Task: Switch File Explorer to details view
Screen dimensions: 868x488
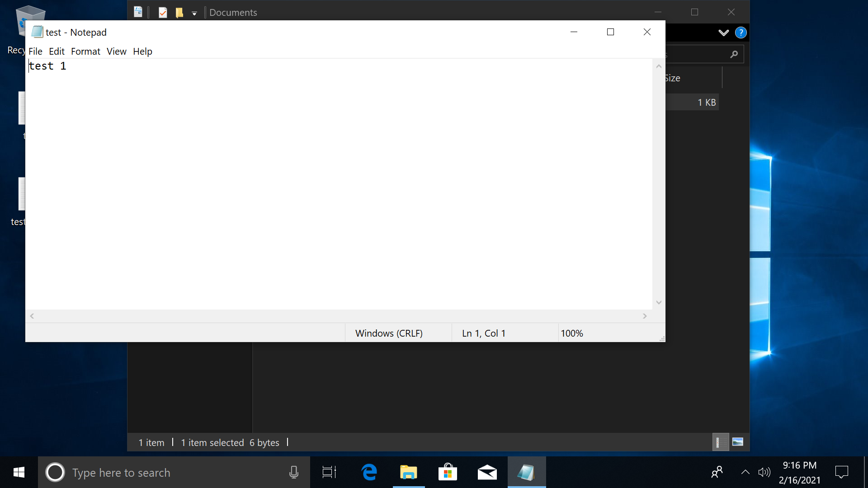Action: (721, 441)
